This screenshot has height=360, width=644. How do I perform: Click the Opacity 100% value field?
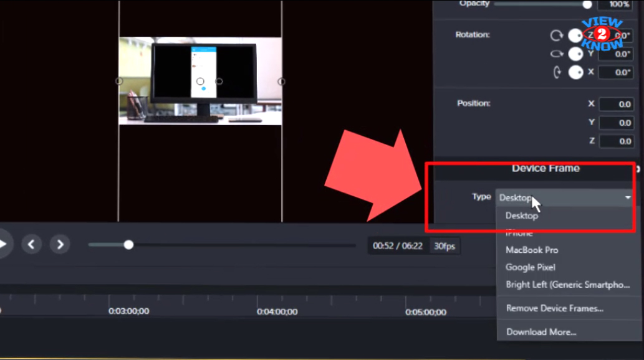(x=616, y=4)
